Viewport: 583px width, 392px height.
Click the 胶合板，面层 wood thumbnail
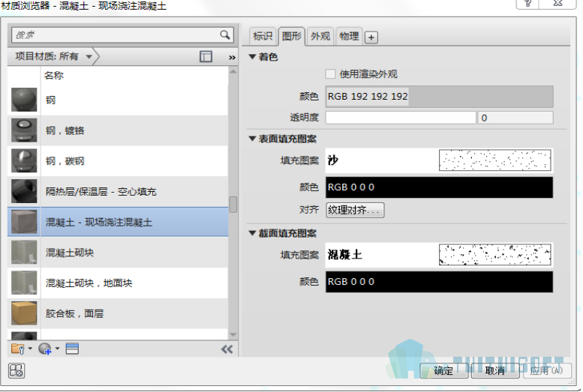[24, 313]
